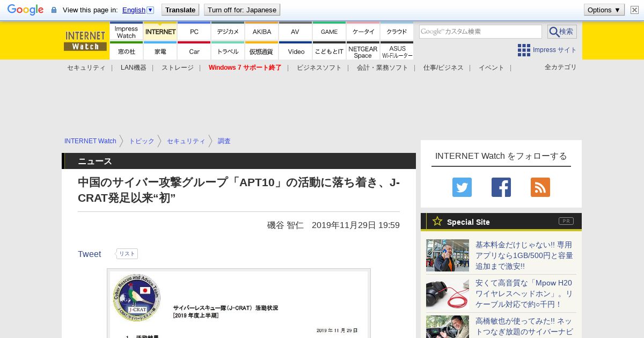The width and height of the screenshot is (644, 338).
Task: Open the Car tab
Action: (194, 51)
